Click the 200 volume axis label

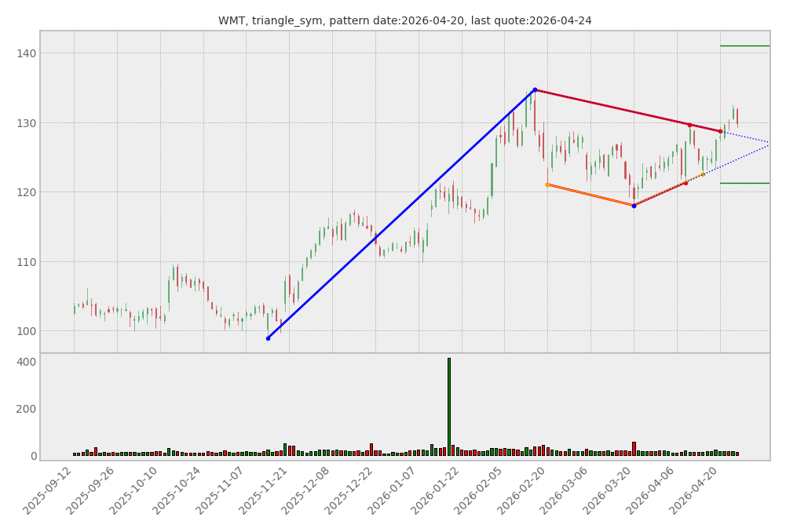tap(27, 409)
